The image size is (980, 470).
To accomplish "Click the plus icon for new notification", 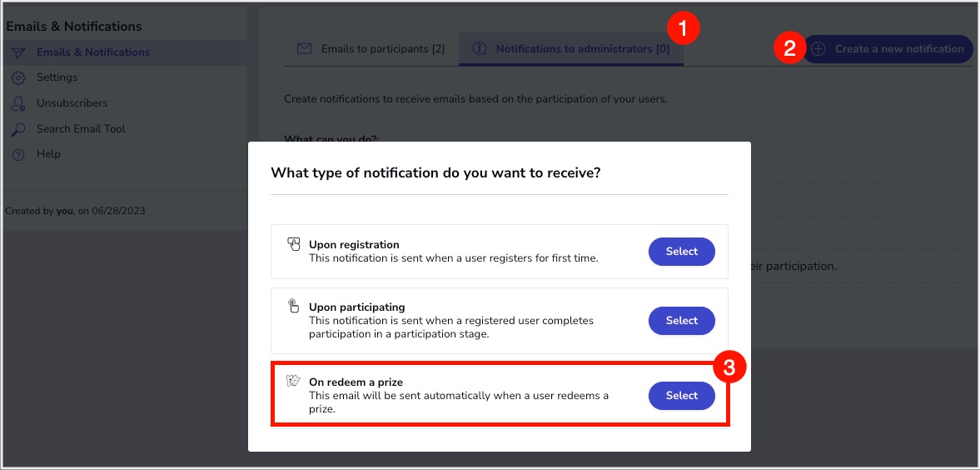I will tap(818, 49).
